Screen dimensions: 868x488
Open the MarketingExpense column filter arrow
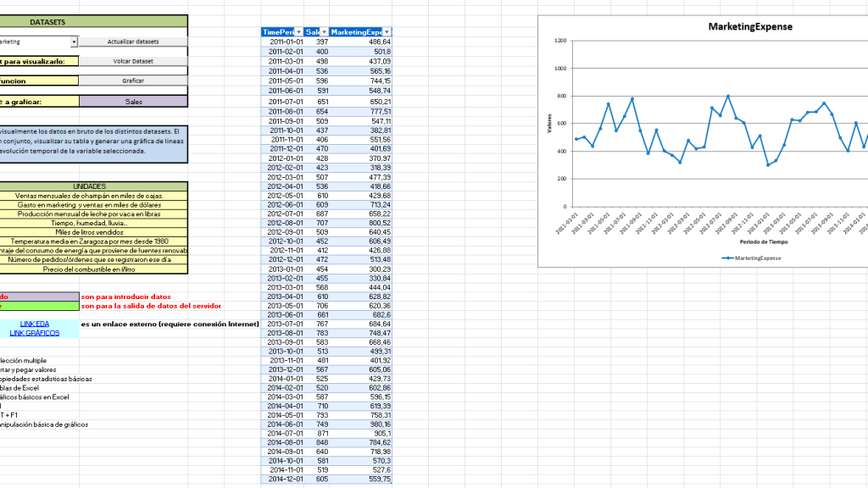click(x=388, y=31)
